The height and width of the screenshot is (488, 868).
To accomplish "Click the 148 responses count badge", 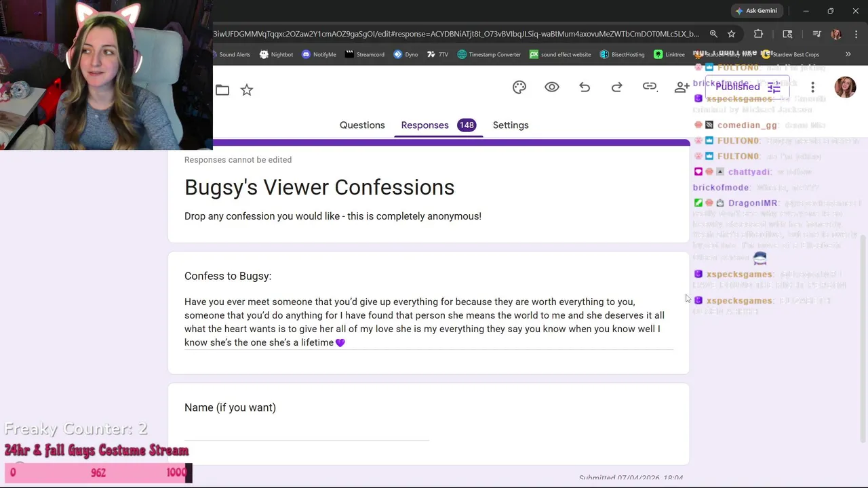I will point(467,125).
